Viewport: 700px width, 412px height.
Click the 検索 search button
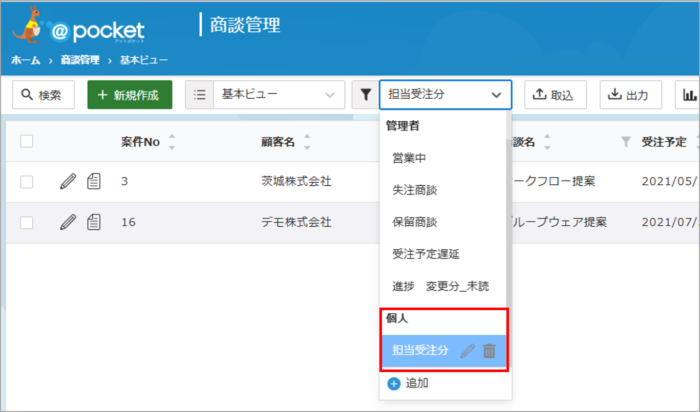pyautogui.click(x=43, y=95)
